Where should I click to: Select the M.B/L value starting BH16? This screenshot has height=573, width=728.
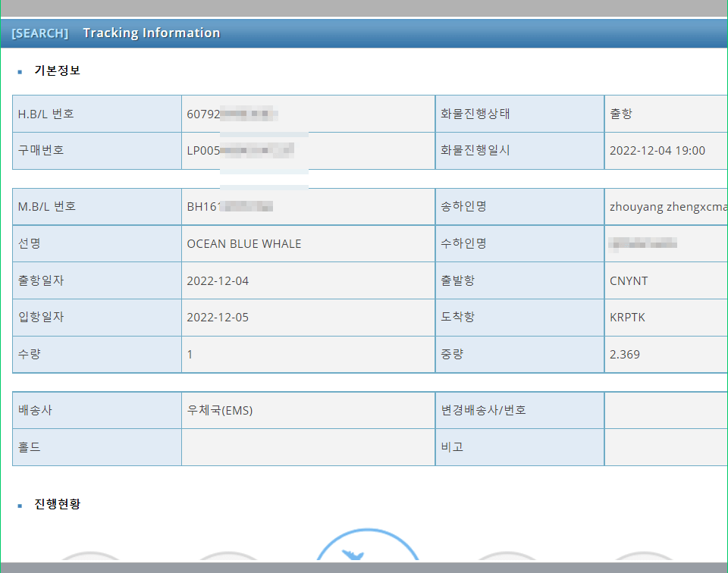pos(230,206)
